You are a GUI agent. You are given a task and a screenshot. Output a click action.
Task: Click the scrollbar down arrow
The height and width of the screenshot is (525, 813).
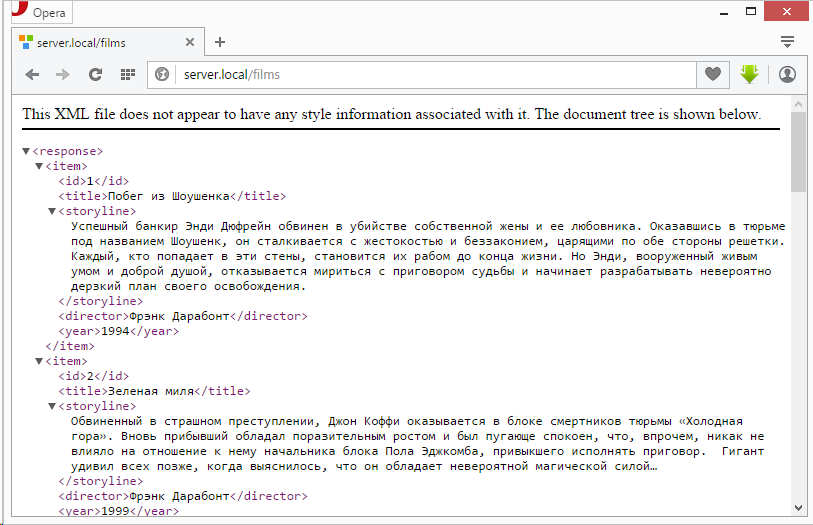click(x=798, y=508)
